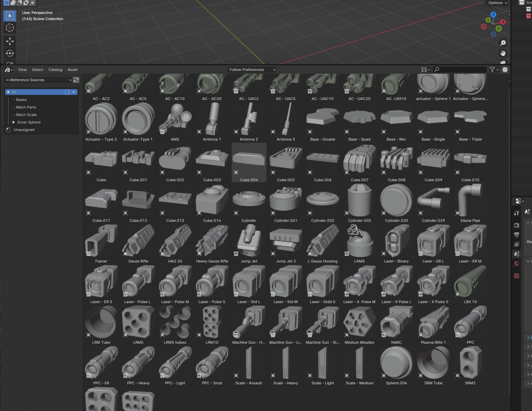
Task: Activate the Move tool
Action: 10,41
